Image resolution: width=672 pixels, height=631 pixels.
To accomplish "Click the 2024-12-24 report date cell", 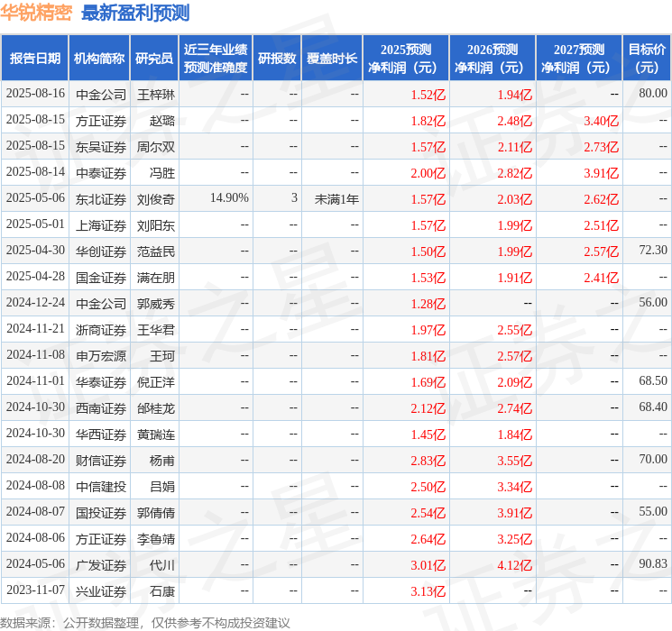I will click(35, 303).
